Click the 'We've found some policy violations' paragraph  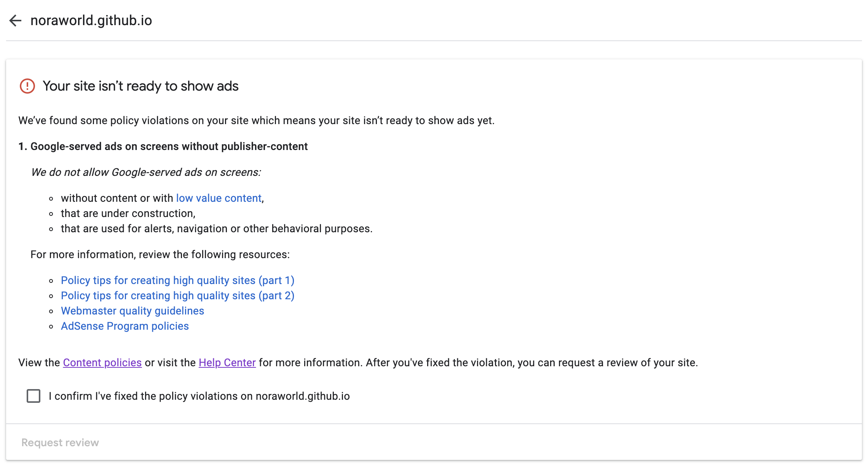256,120
